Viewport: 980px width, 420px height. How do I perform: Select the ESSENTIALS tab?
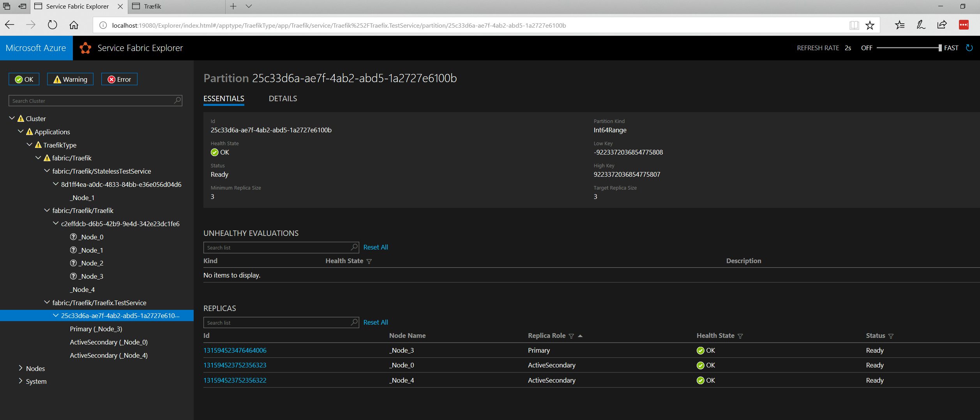click(x=224, y=98)
